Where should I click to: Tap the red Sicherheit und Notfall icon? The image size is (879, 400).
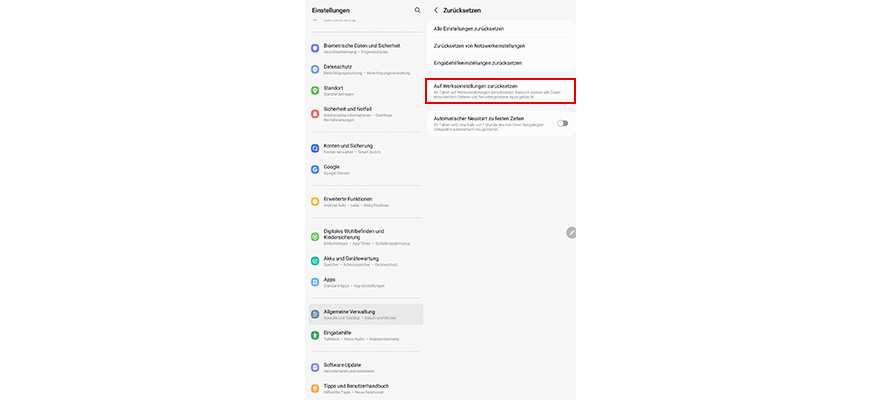click(x=315, y=114)
